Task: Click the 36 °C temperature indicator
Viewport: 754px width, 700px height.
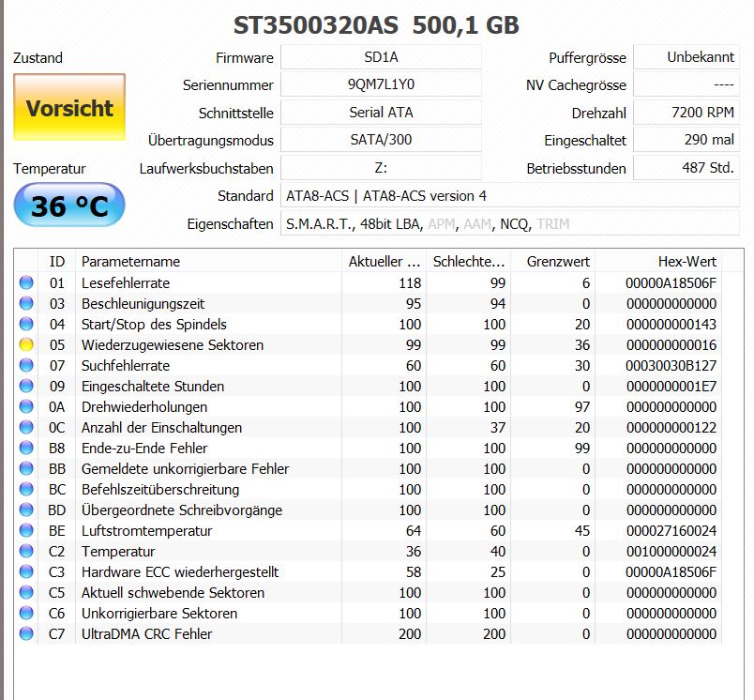Action: tap(69, 205)
